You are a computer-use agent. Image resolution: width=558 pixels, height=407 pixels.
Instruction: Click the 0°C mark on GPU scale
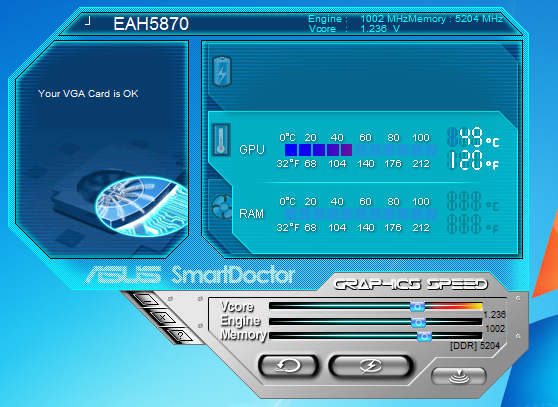click(287, 138)
